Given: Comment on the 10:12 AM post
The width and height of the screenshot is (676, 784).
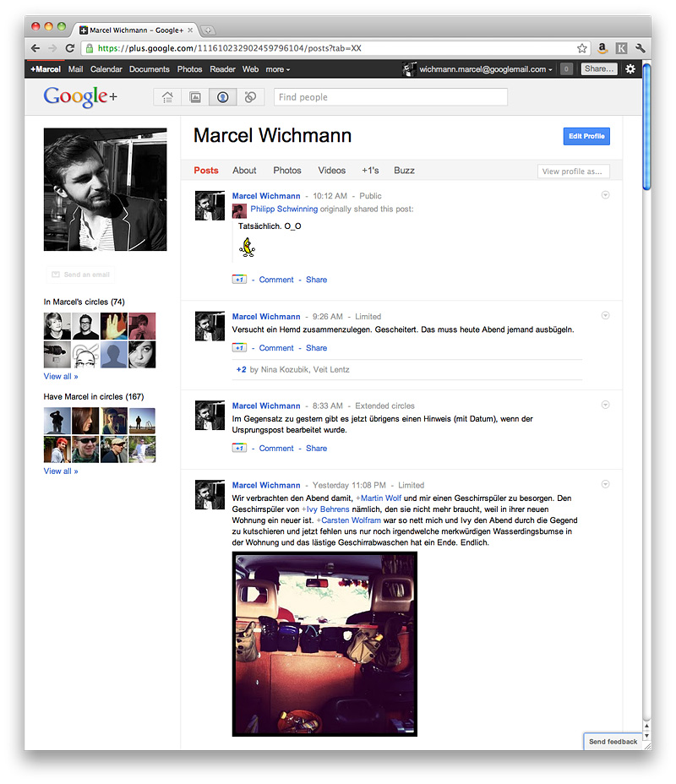Looking at the screenshot, I should [x=276, y=280].
